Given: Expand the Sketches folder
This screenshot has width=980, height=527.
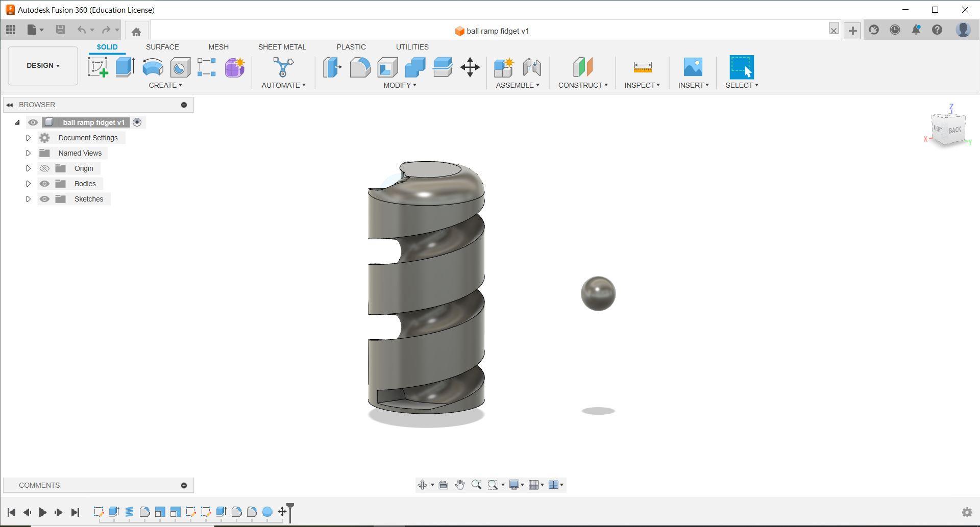Looking at the screenshot, I should tap(28, 199).
